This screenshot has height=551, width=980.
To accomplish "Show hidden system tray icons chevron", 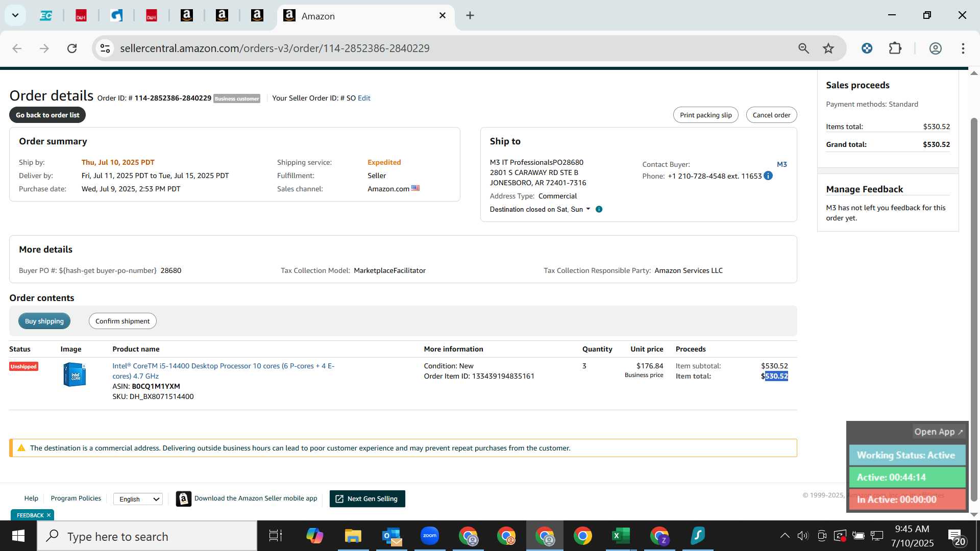I will [x=785, y=536].
